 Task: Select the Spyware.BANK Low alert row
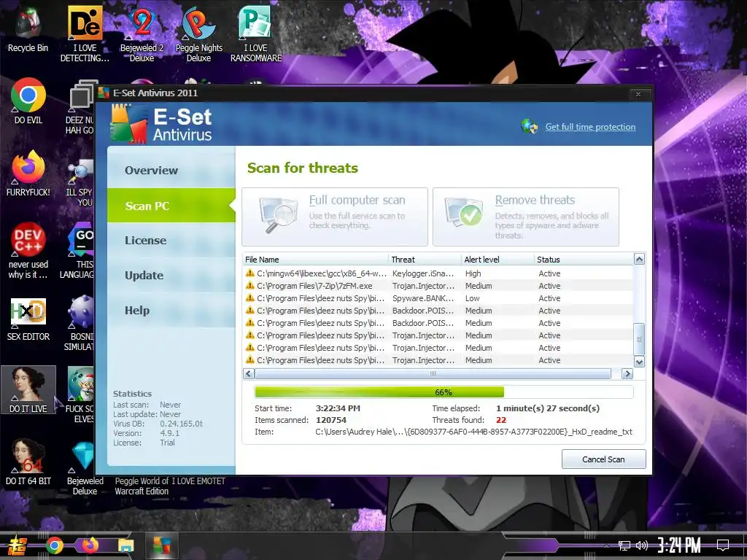click(438, 298)
